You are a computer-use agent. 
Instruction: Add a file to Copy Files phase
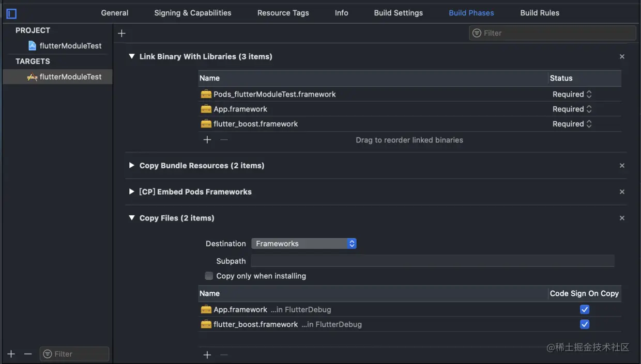point(207,355)
